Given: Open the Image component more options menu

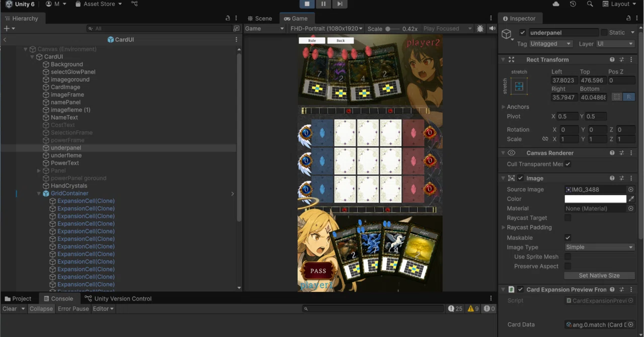Looking at the screenshot, I should click(x=631, y=178).
